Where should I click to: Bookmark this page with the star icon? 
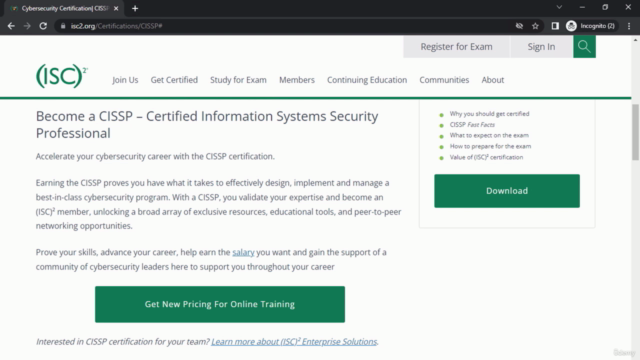click(535, 26)
